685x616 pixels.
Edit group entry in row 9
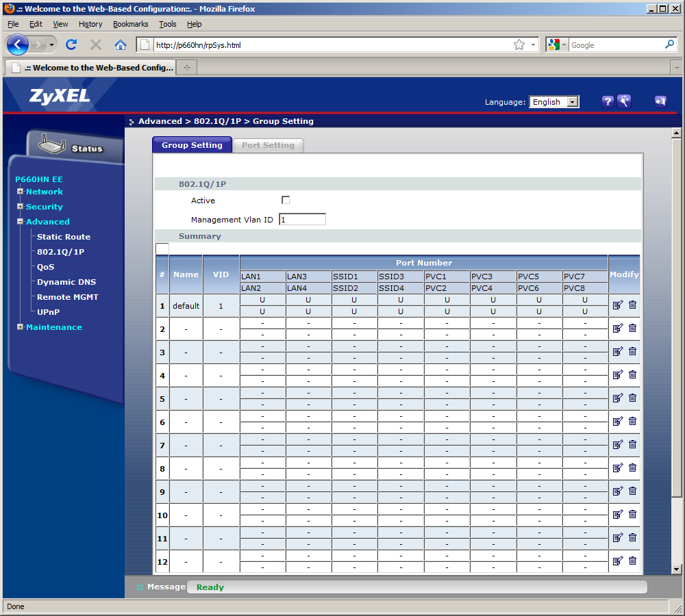pyautogui.click(x=617, y=491)
